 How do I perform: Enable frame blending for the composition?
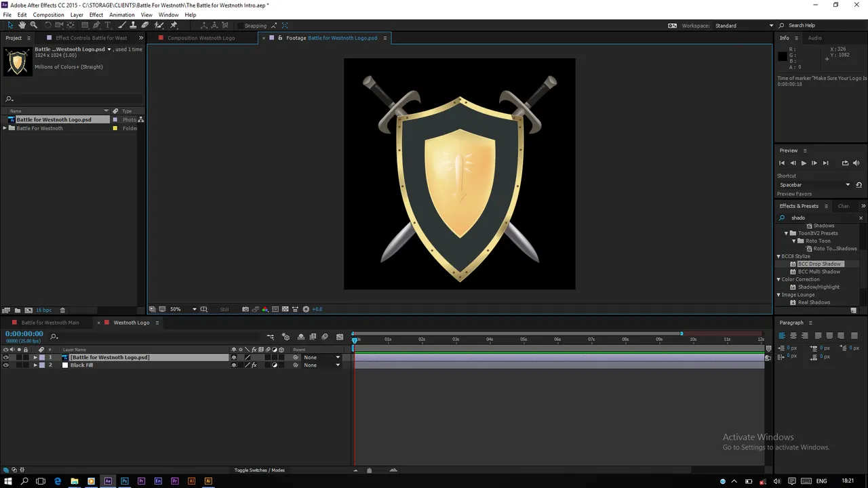tap(313, 337)
